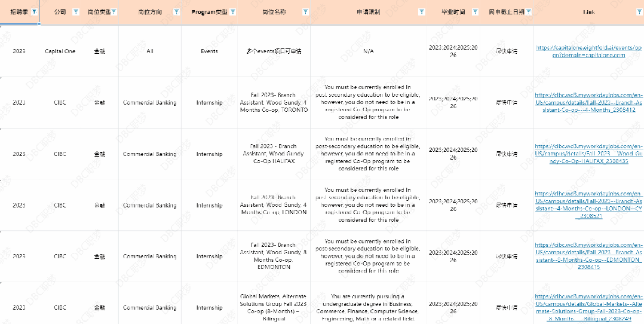Image resolution: width=644 pixels, height=324 pixels.
Task: Open the 招聘季 column filter dropdown
Action: tap(35, 12)
